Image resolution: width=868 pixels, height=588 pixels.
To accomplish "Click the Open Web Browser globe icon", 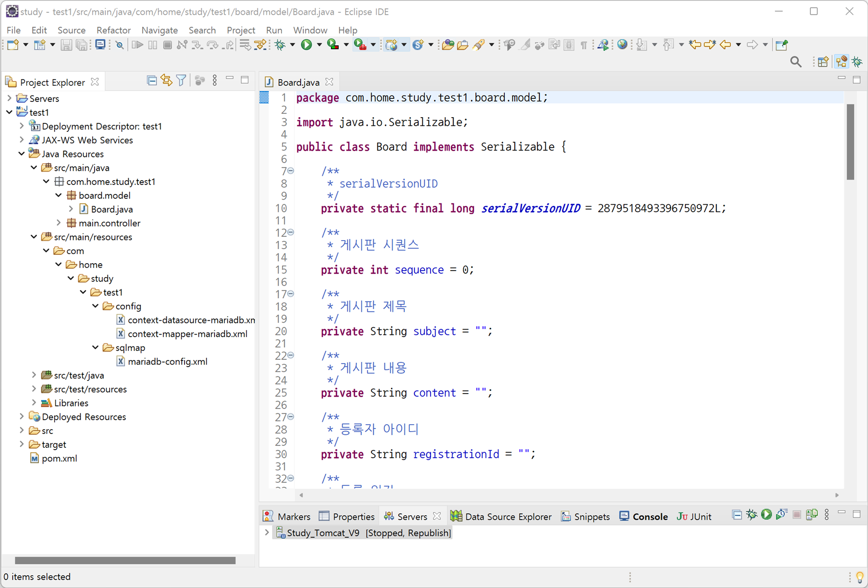I will [622, 45].
